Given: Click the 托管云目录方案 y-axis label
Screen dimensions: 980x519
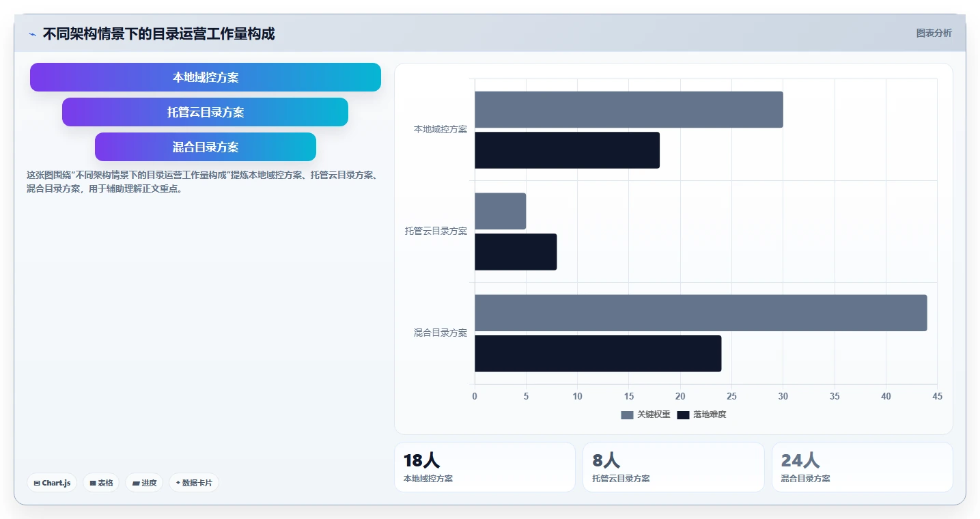Looking at the screenshot, I should 436,231.
